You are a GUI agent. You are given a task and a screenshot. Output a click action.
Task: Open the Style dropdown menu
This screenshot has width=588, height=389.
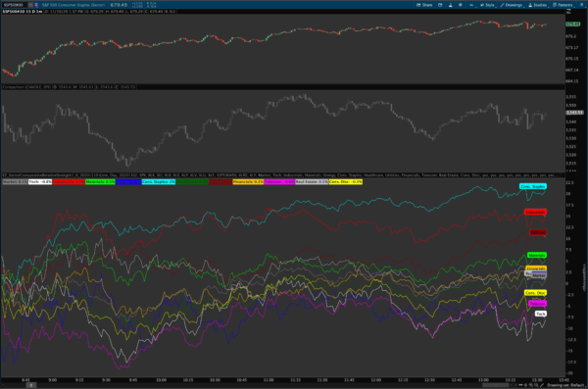[x=488, y=5]
